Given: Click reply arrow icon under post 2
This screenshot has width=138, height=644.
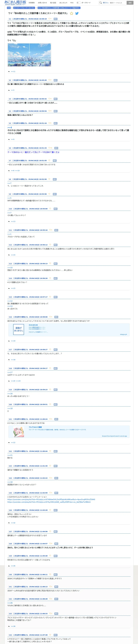Looking at the screenshot, I should 9,90.
